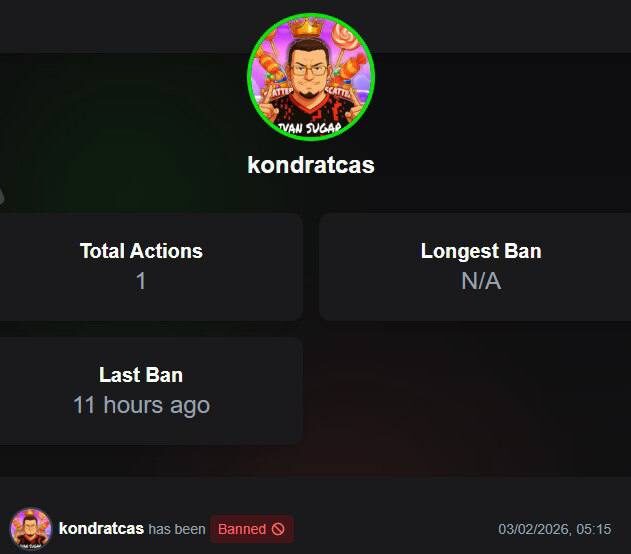
Task: Select the Last Ban stat card
Action: pyautogui.click(x=151, y=391)
